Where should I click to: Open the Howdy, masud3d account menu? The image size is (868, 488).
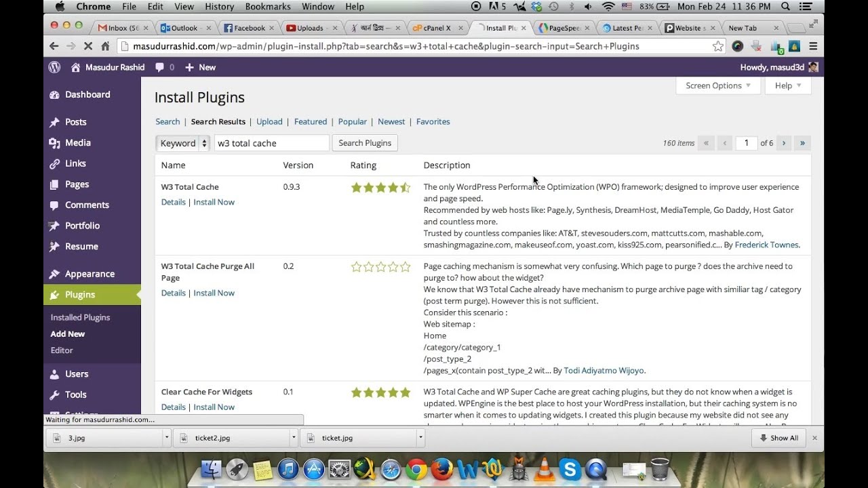tap(779, 67)
